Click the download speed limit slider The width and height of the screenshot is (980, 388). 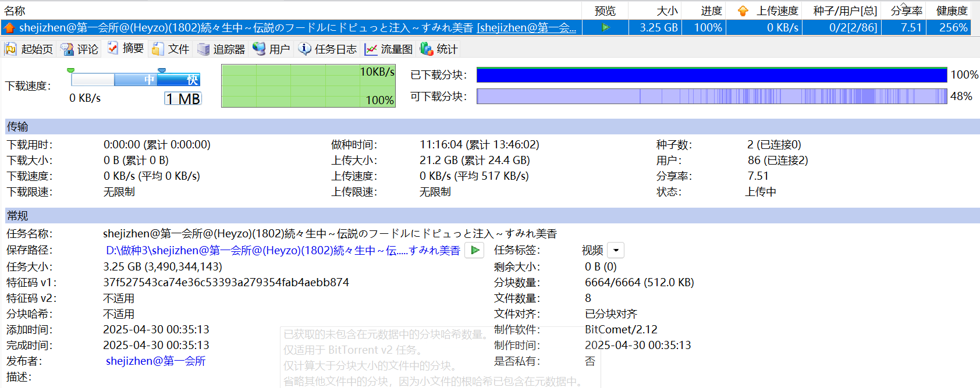[136, 79]
